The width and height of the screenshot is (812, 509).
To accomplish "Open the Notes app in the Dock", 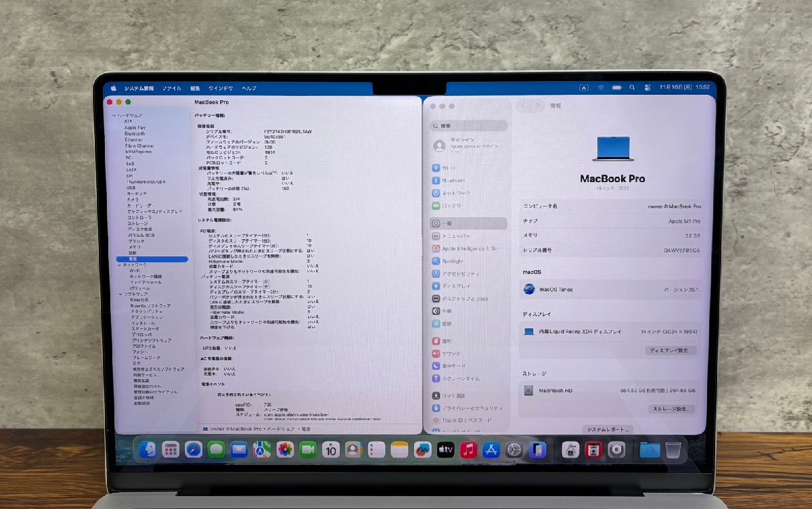I will 400,449.
